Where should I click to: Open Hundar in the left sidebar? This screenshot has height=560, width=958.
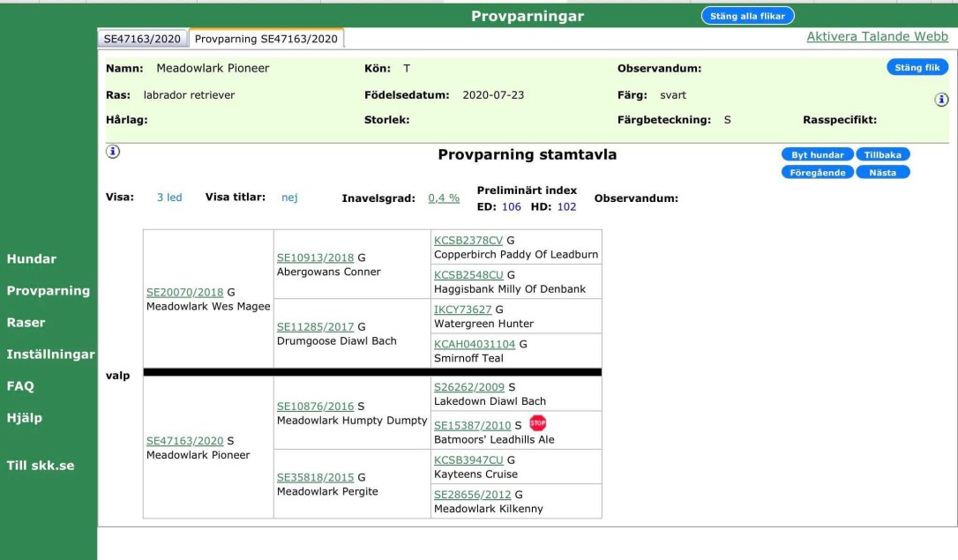[x=32, y=258]
